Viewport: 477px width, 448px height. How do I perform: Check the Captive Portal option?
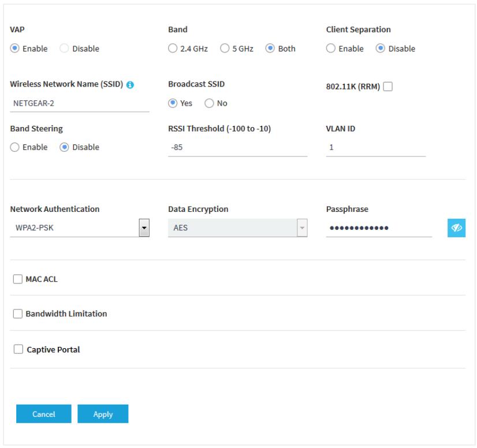pyautogui.click(x=18, y=349)
